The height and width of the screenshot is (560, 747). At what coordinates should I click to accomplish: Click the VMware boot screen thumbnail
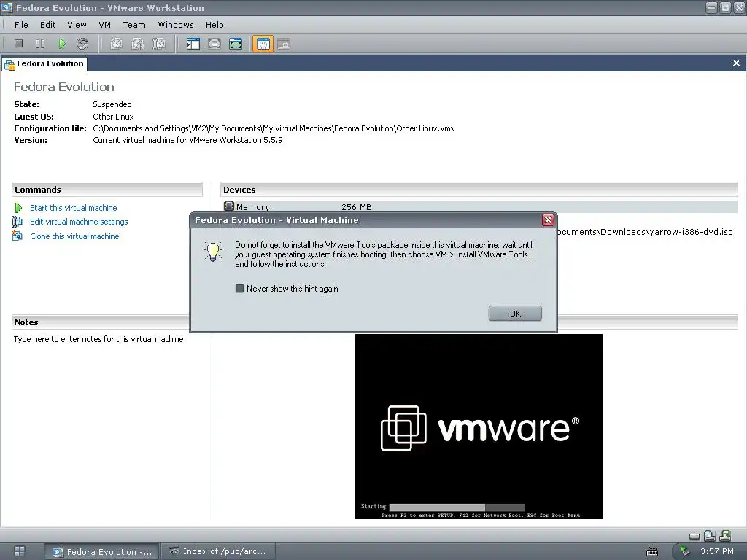click(479, 427)
